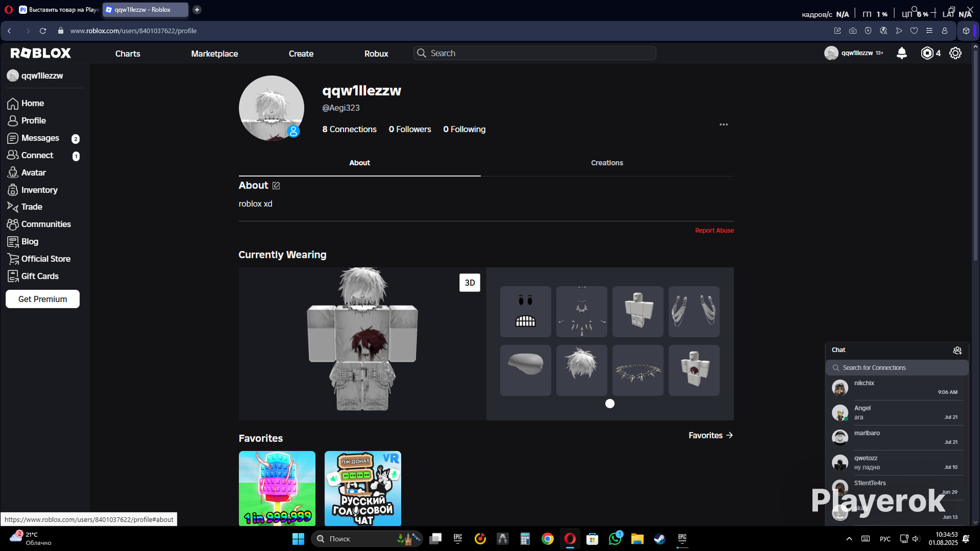Click the browser address bar URL

(133, 31)
